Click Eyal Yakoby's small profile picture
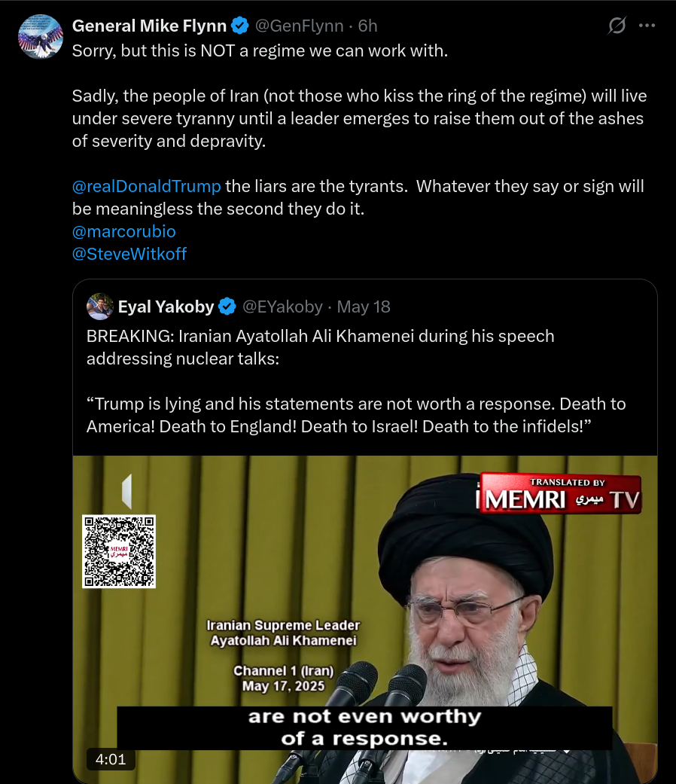 [100, 307]
